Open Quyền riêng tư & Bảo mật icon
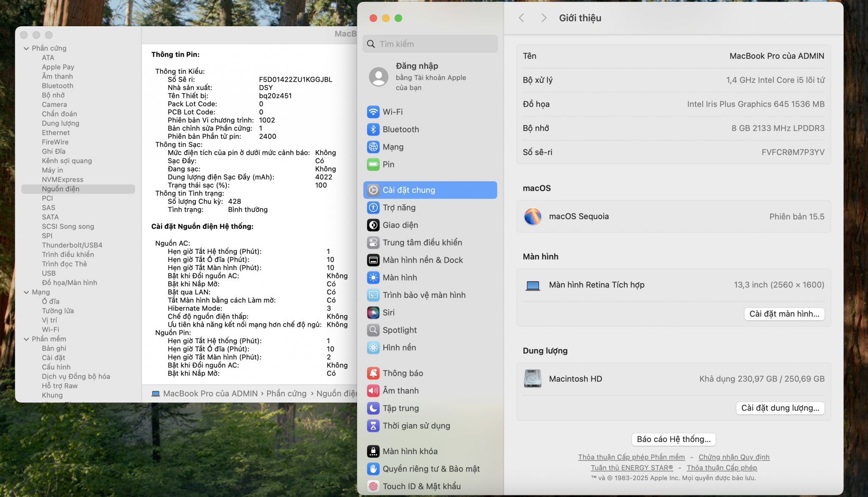This screenshot has width=868, height=497. 373,469
